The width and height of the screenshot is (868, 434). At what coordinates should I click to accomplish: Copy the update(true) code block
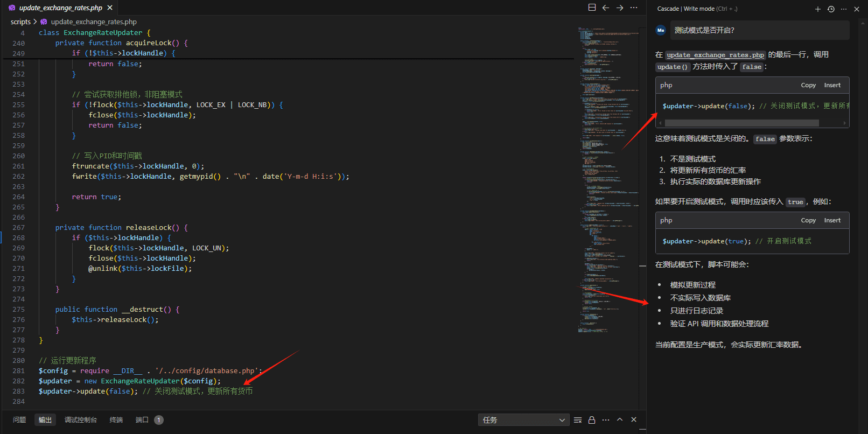point(808,220)
